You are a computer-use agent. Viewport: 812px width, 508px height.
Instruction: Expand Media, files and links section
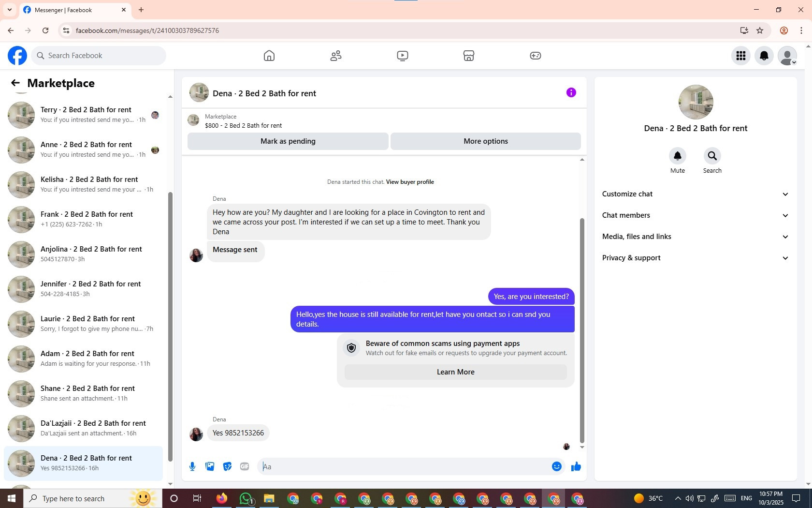point(696,237)
